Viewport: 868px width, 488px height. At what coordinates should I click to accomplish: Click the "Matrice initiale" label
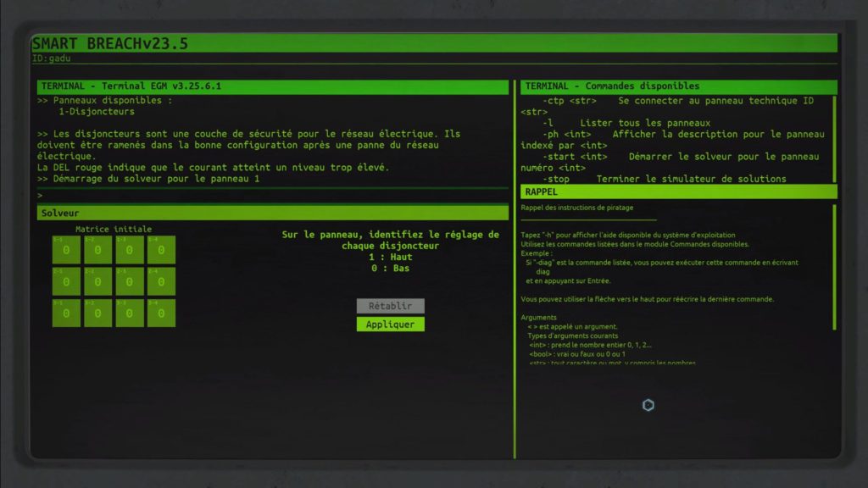click(114, 229)
